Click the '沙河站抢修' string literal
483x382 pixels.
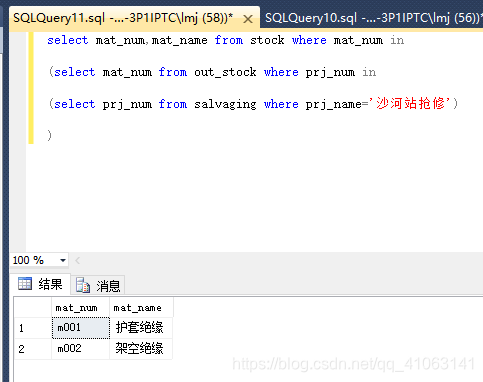click(409, 104)
